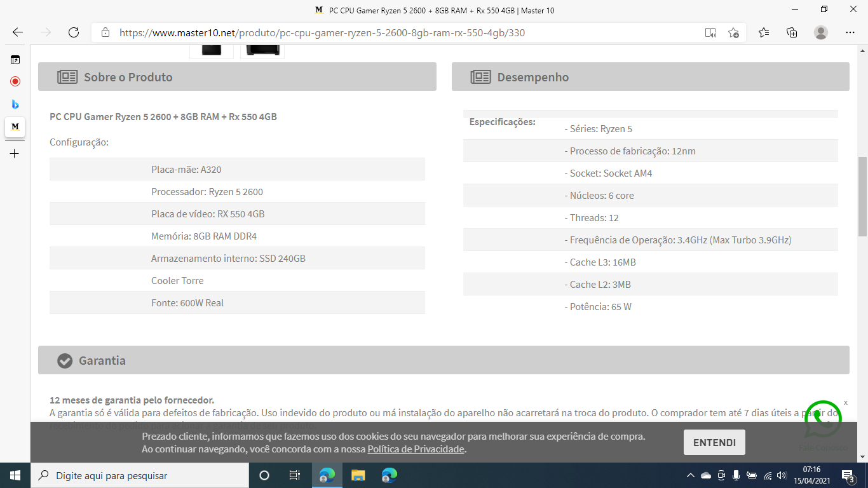Open the vertical tabs actions menu
Image resolution: width=868 pixels, height=488 pixels.
tap(15, 60)
